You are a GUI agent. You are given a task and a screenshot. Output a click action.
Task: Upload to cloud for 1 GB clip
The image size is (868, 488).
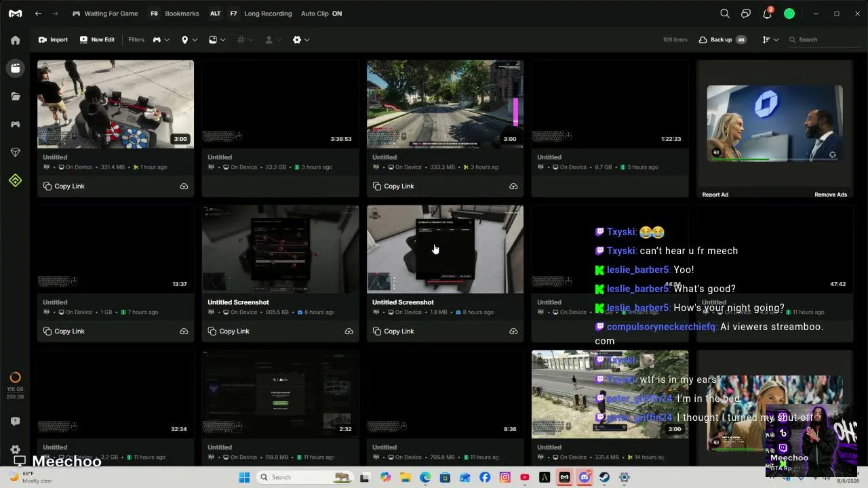point(184,331)
